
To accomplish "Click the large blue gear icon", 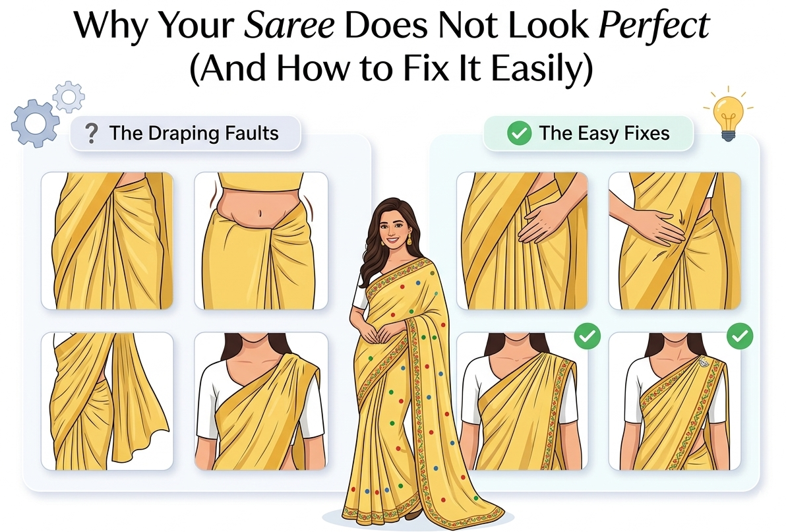I will pos(35,123).
